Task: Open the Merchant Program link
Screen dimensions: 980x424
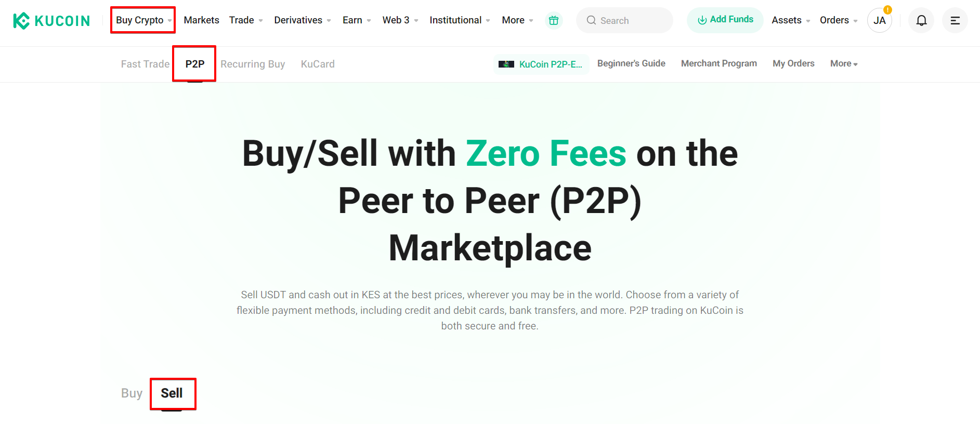Action: (x=719, y=63)
